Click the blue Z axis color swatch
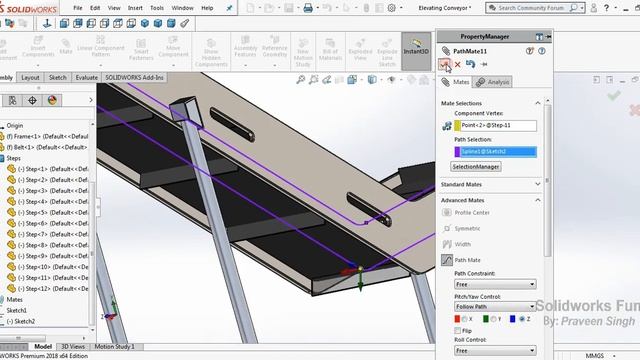This screenshot has width=640, height=360. (x=513, y=319)
